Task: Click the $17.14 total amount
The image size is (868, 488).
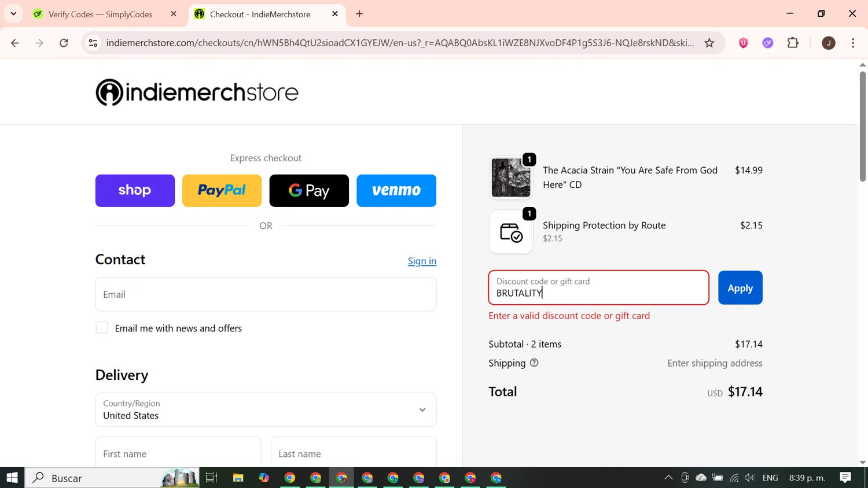Action: pos(745,392)
